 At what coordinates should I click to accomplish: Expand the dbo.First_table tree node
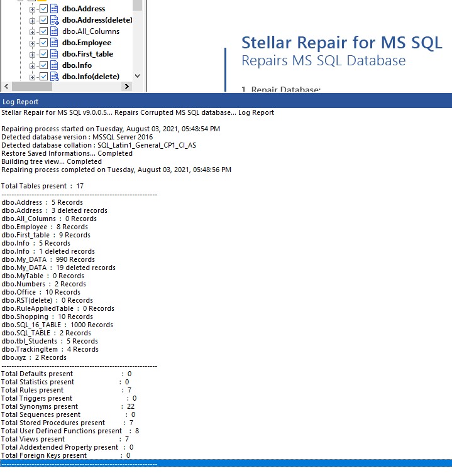pyautogui.click(x=32, y=55)
